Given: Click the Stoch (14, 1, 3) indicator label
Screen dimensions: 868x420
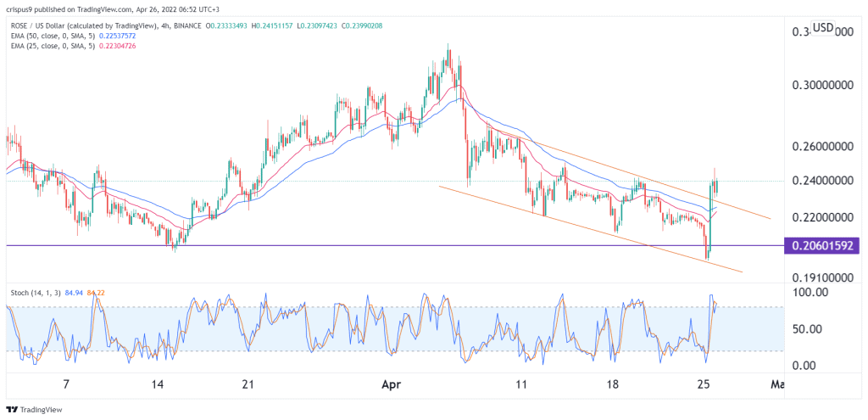Looking at the screenshot, I should tap(36, 293).
